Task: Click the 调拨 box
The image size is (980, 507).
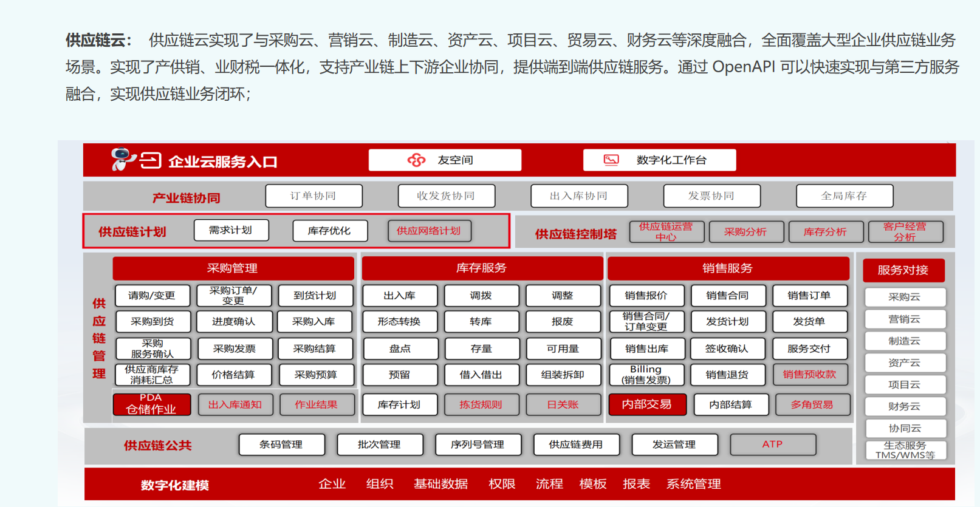Action: [482, 296]
